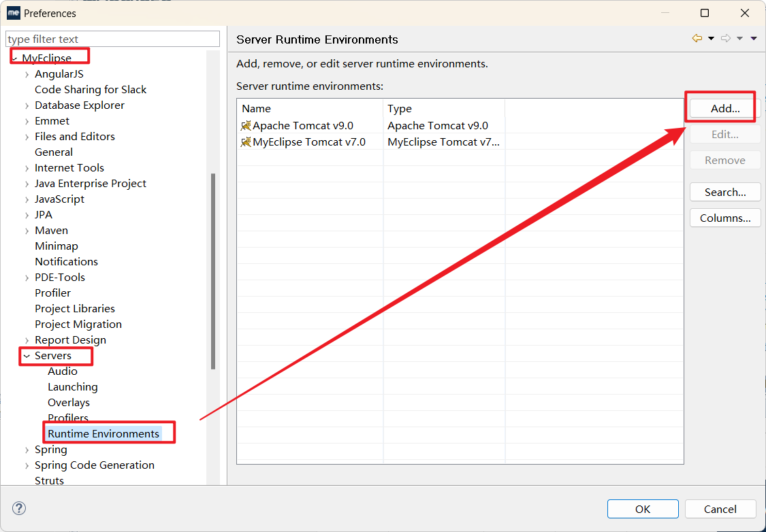Expand the AngularJS node

pos(27,74)
